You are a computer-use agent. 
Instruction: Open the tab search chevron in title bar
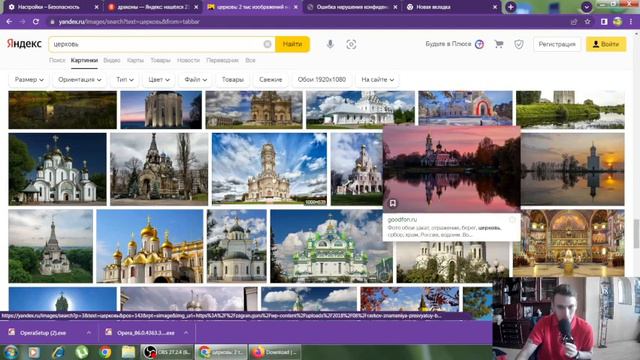pos(587,7)
